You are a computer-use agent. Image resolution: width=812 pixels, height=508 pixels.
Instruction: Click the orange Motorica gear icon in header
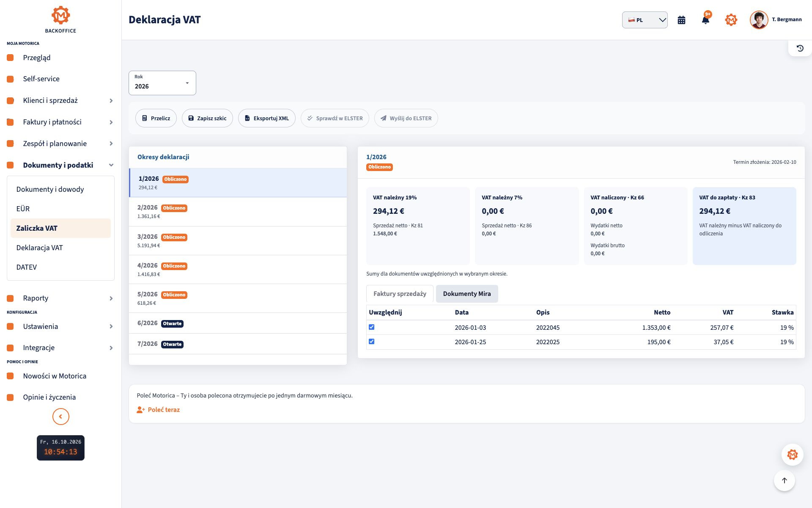(731, 20)
